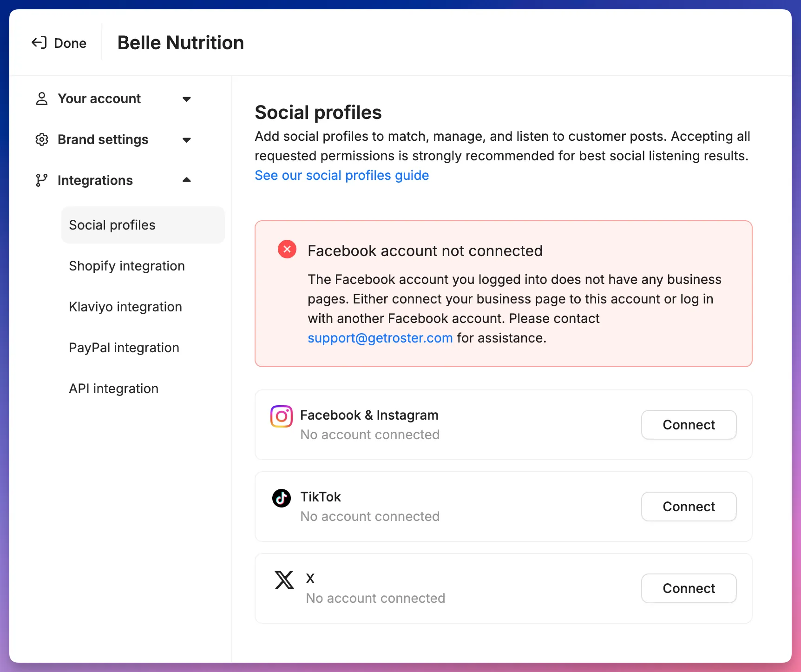
Task: Open Klaviyo integration settings
Action: pos(125,307)
